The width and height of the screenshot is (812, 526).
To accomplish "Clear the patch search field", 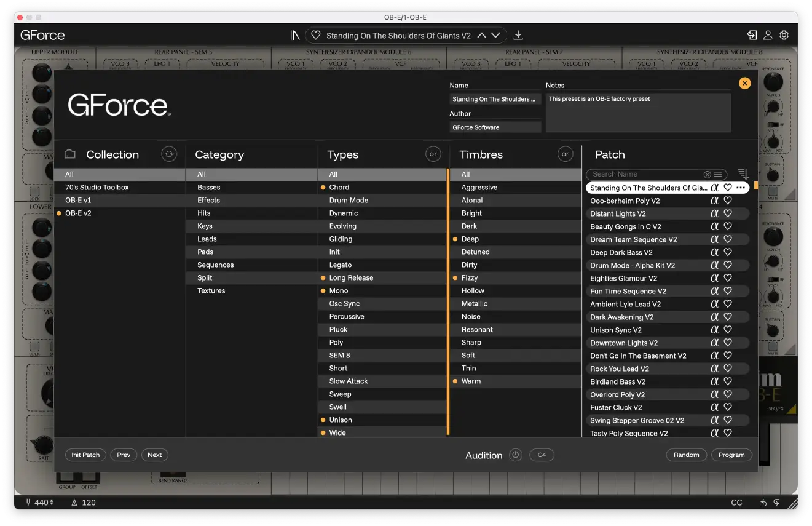I will 707,175.
